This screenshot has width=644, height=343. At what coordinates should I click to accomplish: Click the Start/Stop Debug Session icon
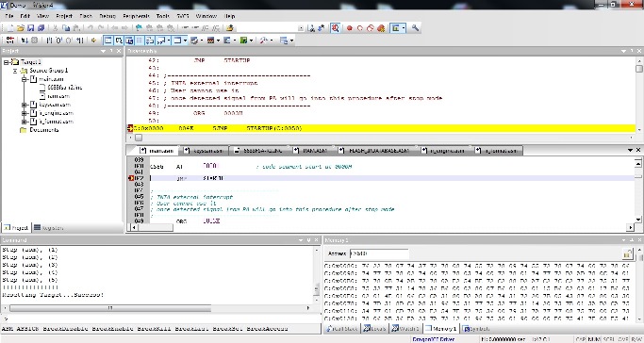pyautogui.click(x=335, y=28)
